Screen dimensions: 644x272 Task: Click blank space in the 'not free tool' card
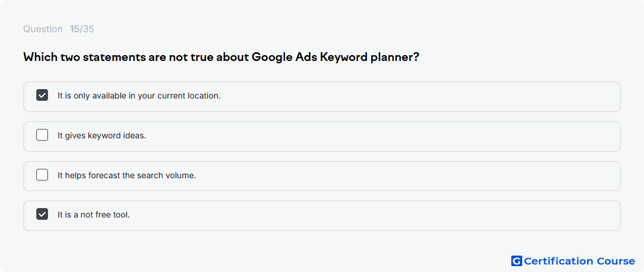(369, 216)
